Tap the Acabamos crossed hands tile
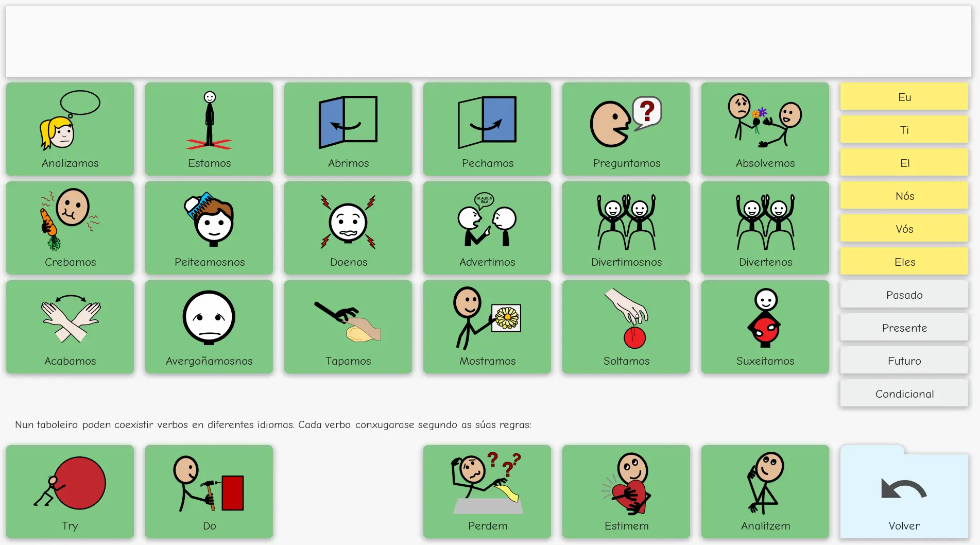This screenshot has height=545, width=980. coord(70,327)
